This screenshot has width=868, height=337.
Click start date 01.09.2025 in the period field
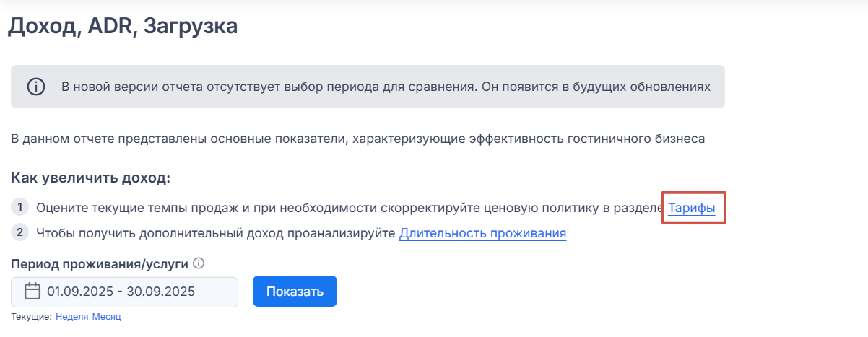pyautogui.click(x=79, y=292)
